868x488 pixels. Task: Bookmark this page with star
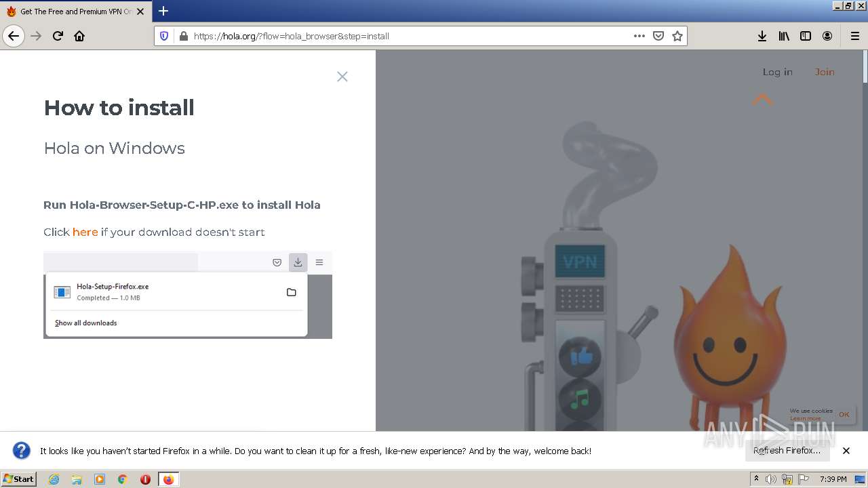(677, 36)
